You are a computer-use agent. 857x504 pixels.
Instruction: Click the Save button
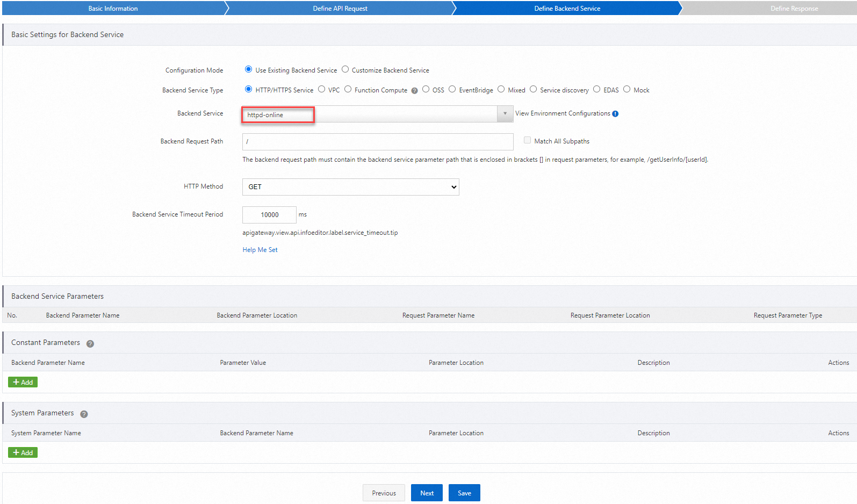click(464, 493)
